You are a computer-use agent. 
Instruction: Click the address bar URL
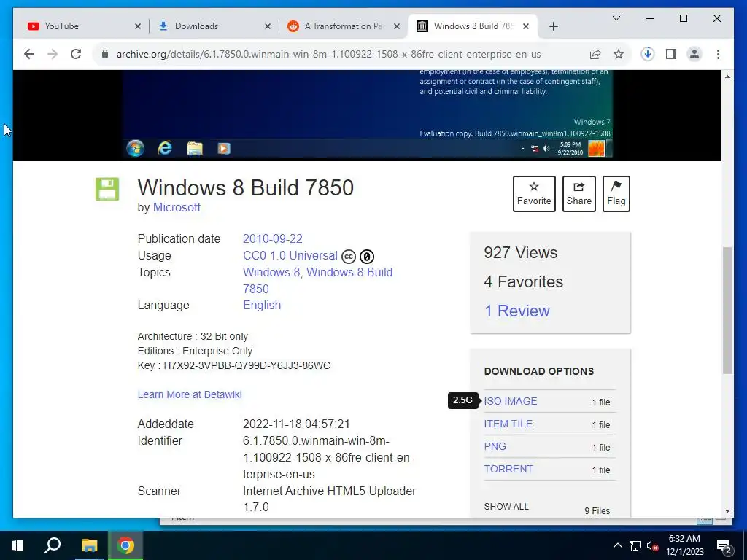point(329,54)
